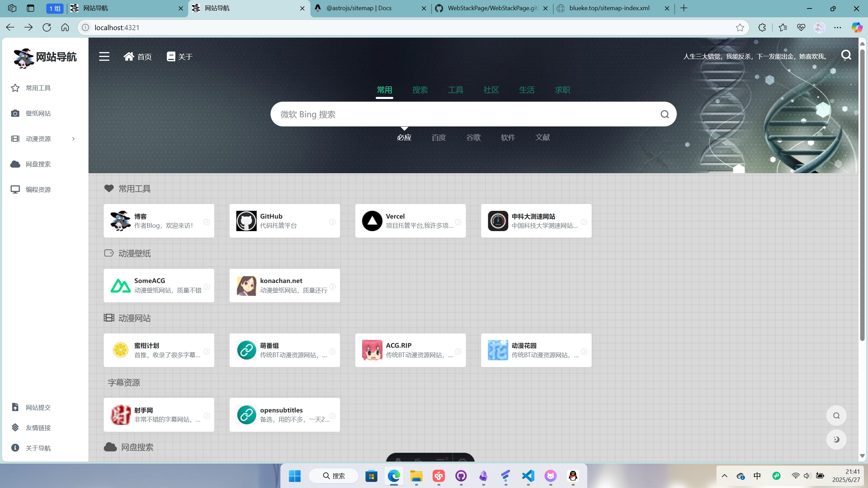The height and width of the screenshot is (488, 868).
Task: Select 软件 search engine option
Action: pyautogui.click(x=508, y=137)
